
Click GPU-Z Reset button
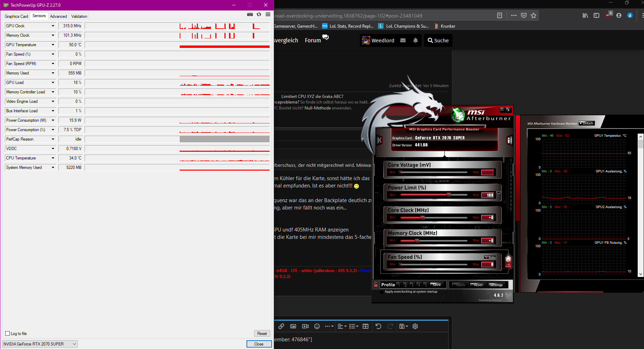pos(262,334)
